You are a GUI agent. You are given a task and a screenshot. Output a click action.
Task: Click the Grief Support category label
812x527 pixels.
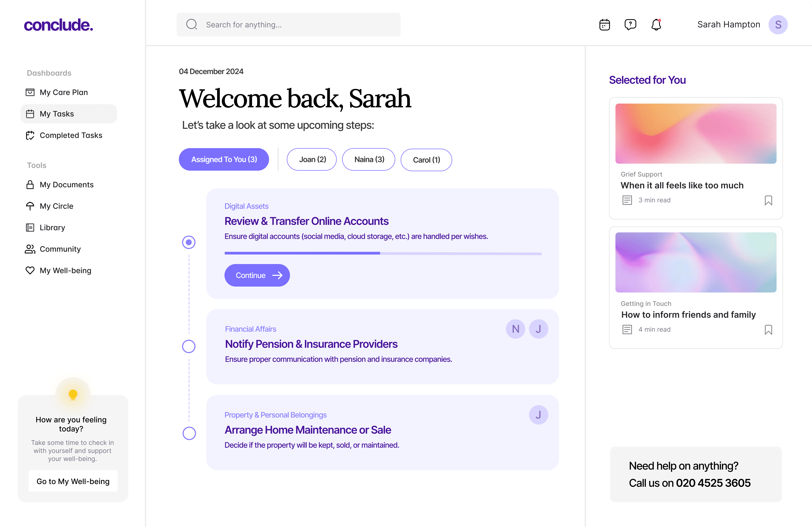[x=641, y=174]
